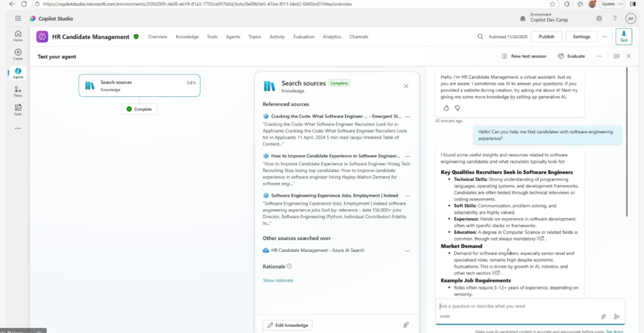Screen dimensions: 644x333
Task: Open Flows in the left sidebar
Action: point(18,92)
